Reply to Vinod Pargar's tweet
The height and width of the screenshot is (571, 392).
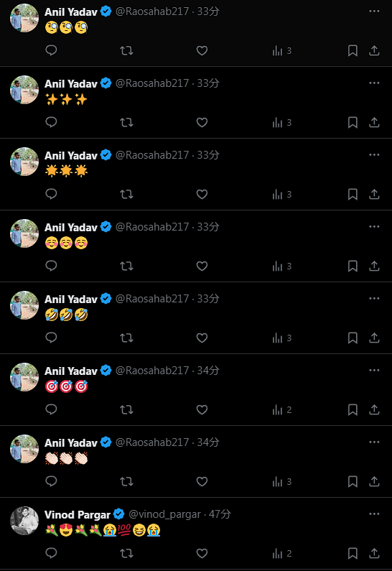[51, 553]
